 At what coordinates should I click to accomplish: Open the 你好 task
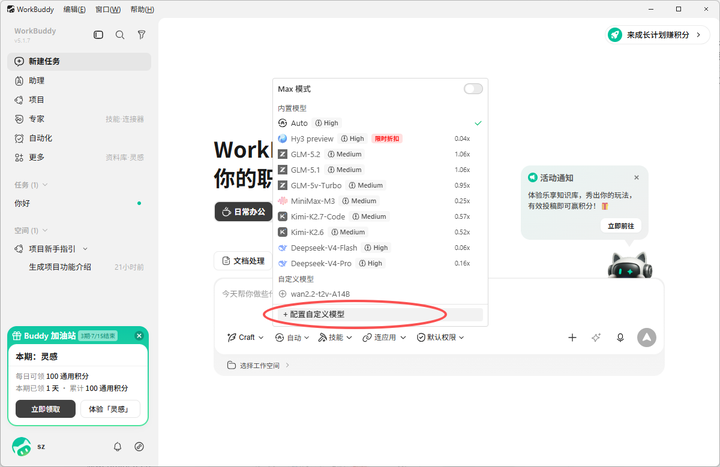click(79, 203)
